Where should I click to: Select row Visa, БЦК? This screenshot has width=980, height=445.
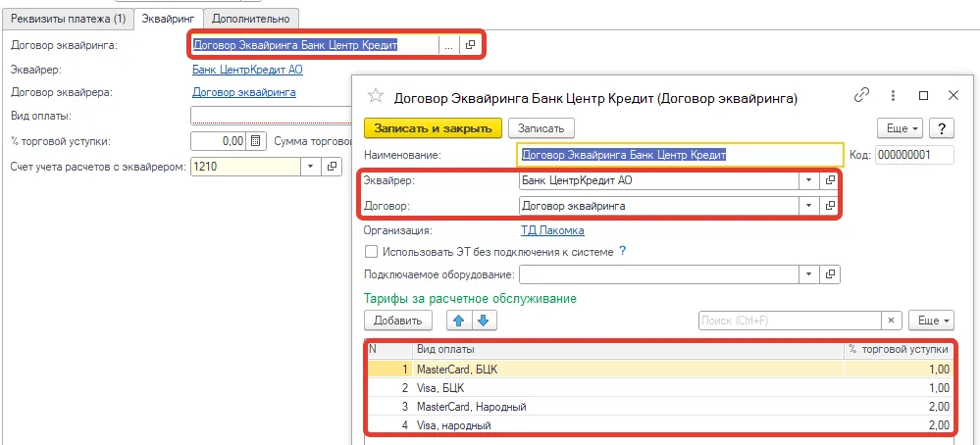click(660, 388)
